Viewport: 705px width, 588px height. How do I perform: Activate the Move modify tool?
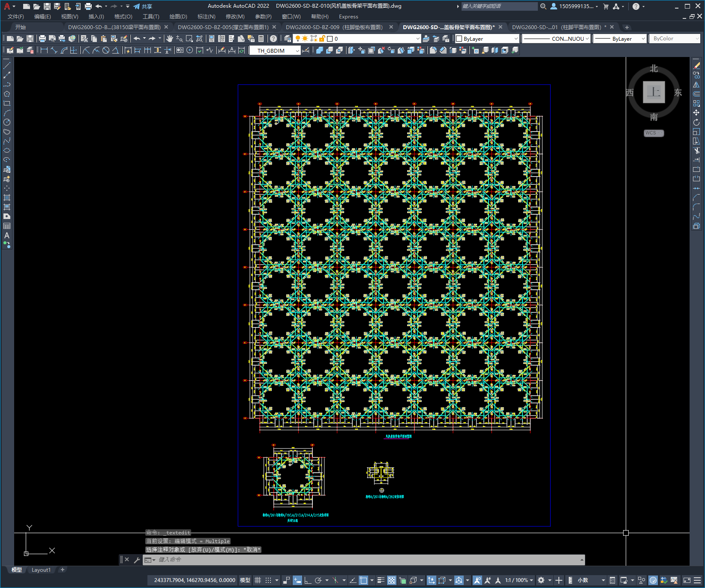696,113
